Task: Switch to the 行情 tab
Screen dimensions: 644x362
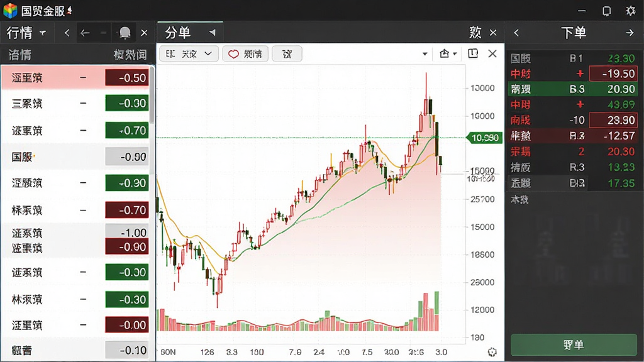Action: pos(19,33)
